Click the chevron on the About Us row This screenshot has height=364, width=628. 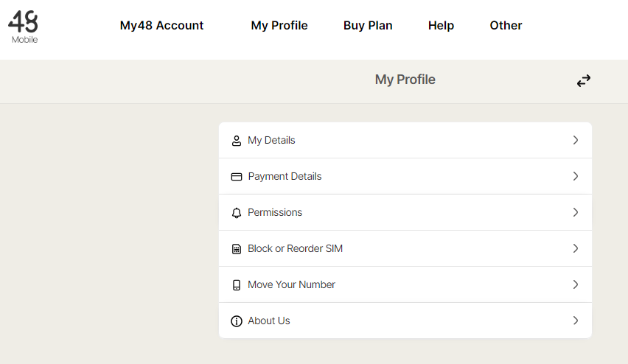coord(576,321)
